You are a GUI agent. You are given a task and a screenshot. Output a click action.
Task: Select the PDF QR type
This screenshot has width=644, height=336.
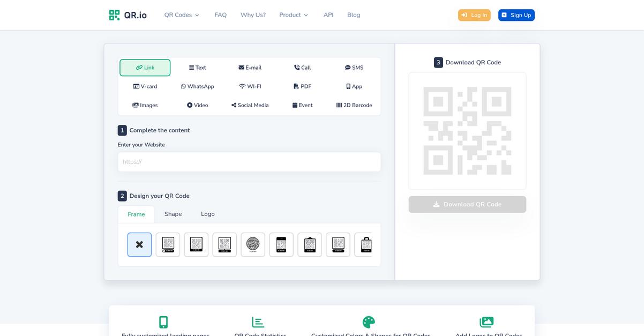click(302, 86)
